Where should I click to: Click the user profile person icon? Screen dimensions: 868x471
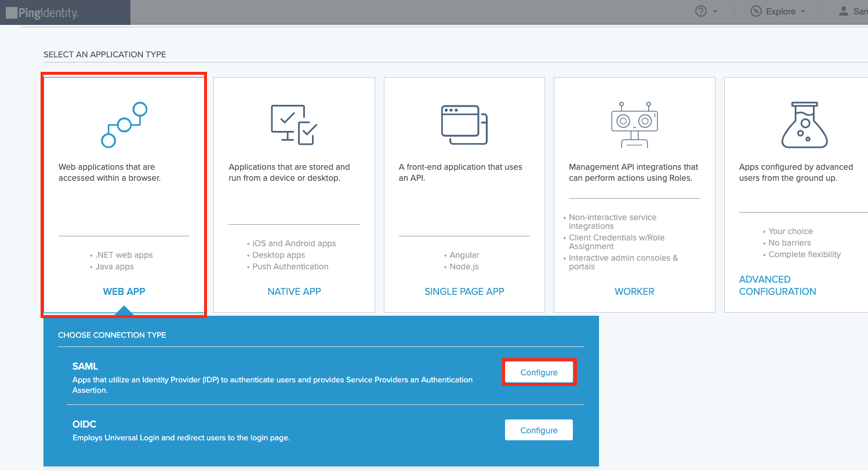(x=843, y=11)
